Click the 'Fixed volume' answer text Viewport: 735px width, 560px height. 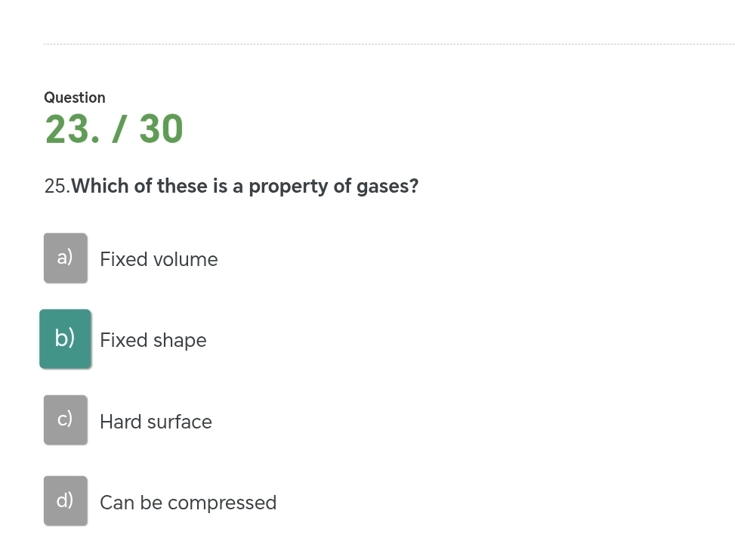click(158, 259)
